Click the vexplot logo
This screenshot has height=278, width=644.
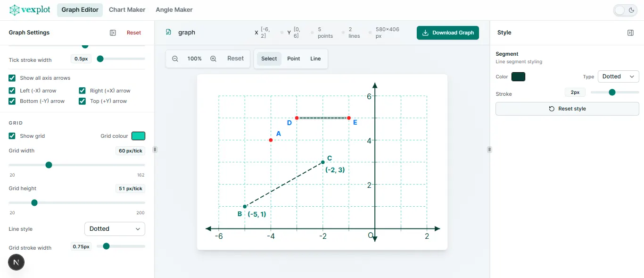pos(30,10)
